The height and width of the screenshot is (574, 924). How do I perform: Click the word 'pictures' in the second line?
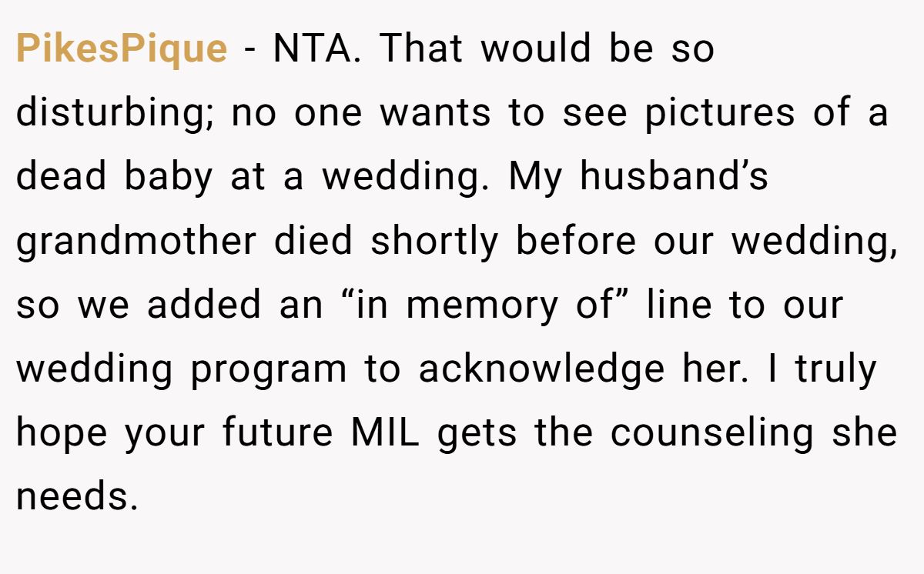[x=719, y=114]
